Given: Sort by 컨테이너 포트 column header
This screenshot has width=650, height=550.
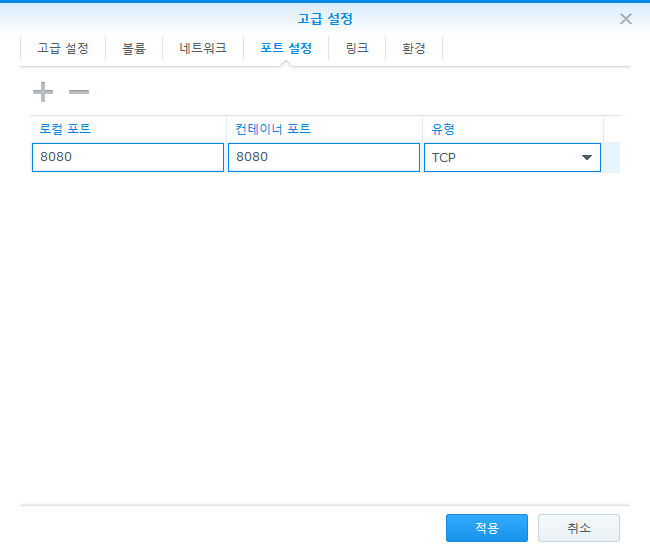Looking at the screenshot, I should (324, 129).
